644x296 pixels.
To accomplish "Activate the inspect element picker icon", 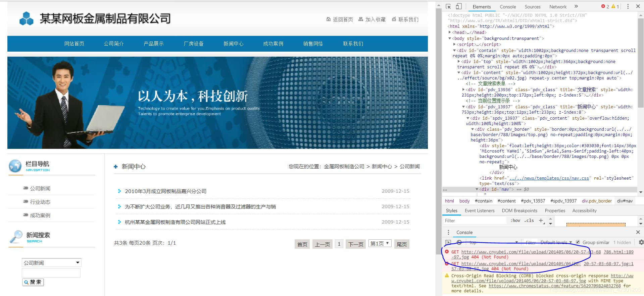I will (448, 6).
